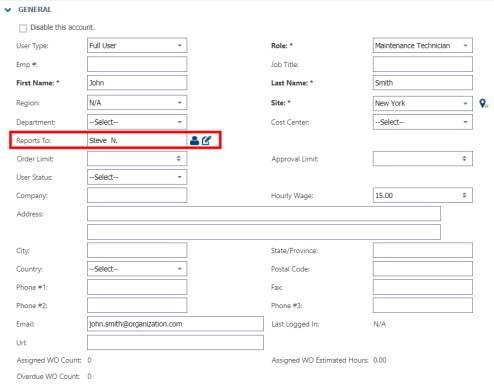This screenshot has height=392, width=494.
Task: Tick the Disable this account checkbox
Action: pyautogui.click(x=23, y=28)
